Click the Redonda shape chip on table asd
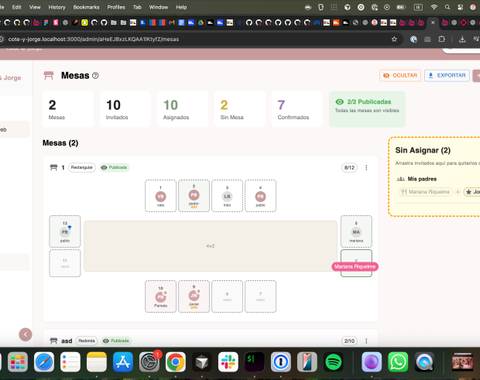480x380 pixels. point(87,341)
